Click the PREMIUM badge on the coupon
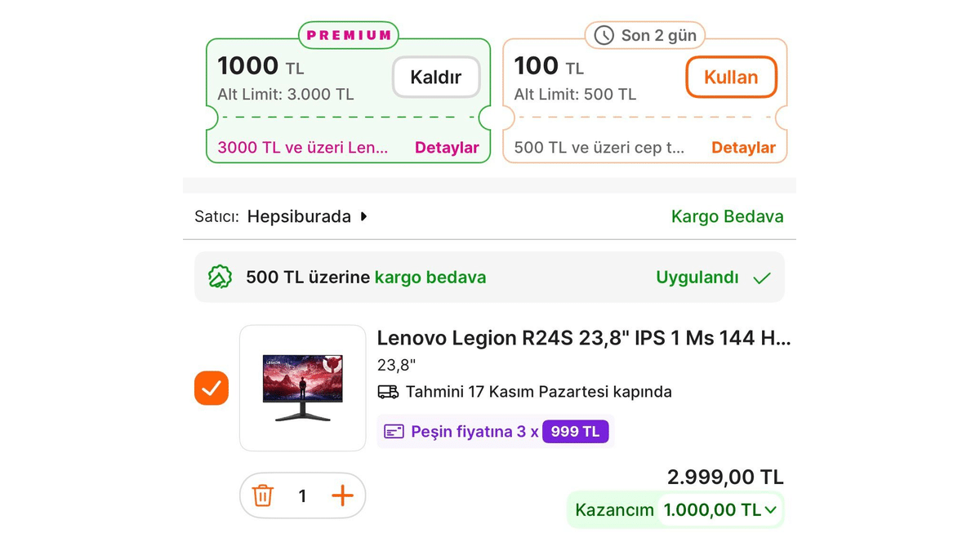Image resolution: width=980 pixels, height=551 pixels. tap(348, 34)
